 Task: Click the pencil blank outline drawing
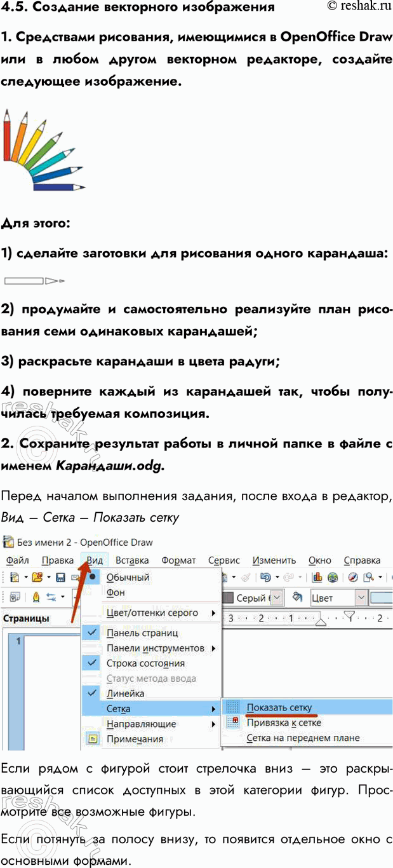pyautogui.click(x=35, y=280)
